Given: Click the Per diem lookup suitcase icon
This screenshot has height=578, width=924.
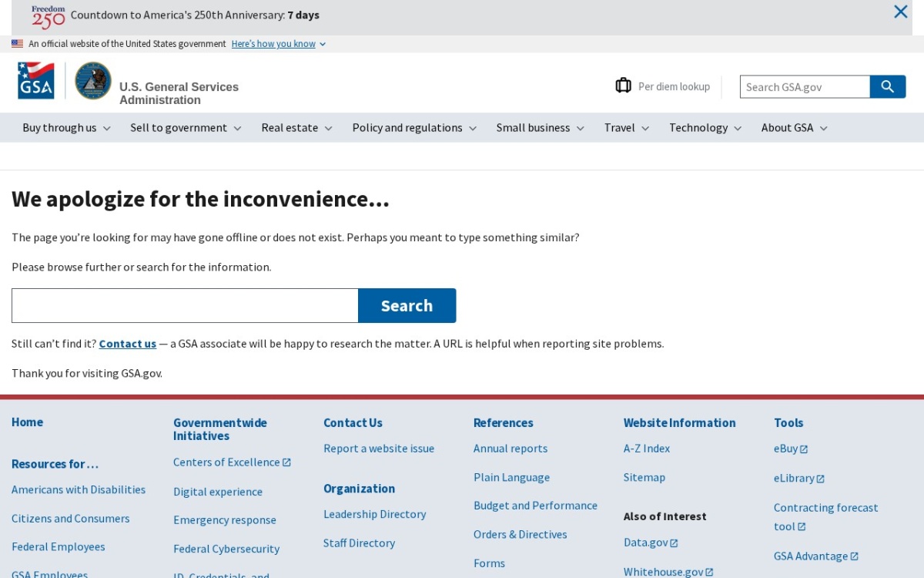Looking at the screenshot, I should pos(624,86).
